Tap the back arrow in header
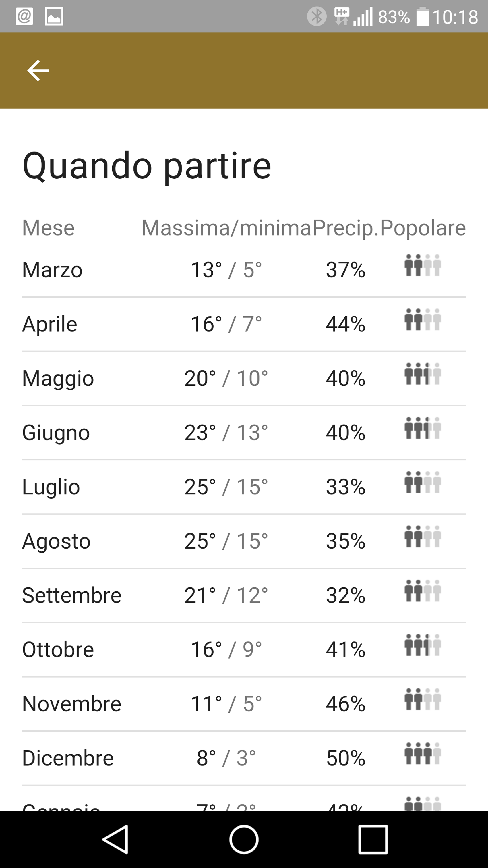Screen dimensions: 488x868 (38, 70)
